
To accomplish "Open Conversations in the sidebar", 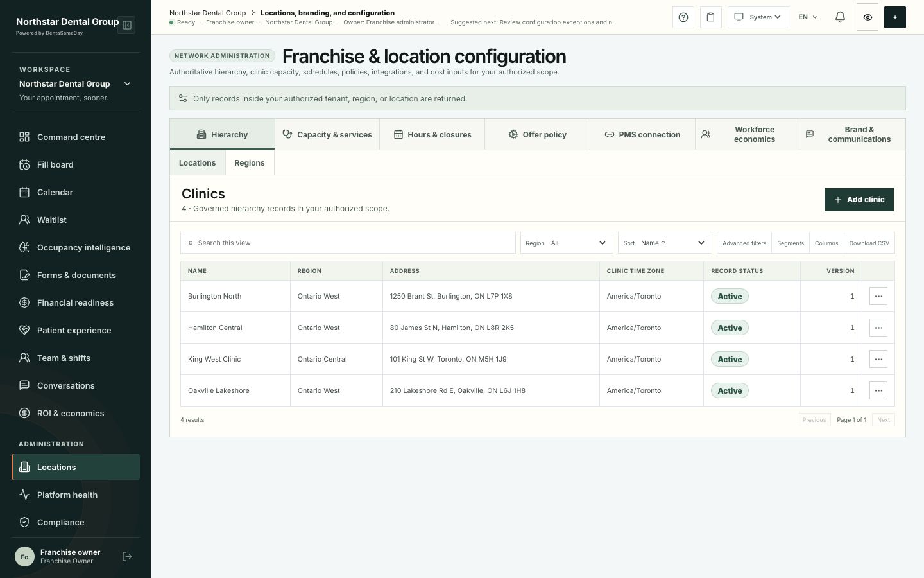I will pyautogui.click(x=76, y=385).
